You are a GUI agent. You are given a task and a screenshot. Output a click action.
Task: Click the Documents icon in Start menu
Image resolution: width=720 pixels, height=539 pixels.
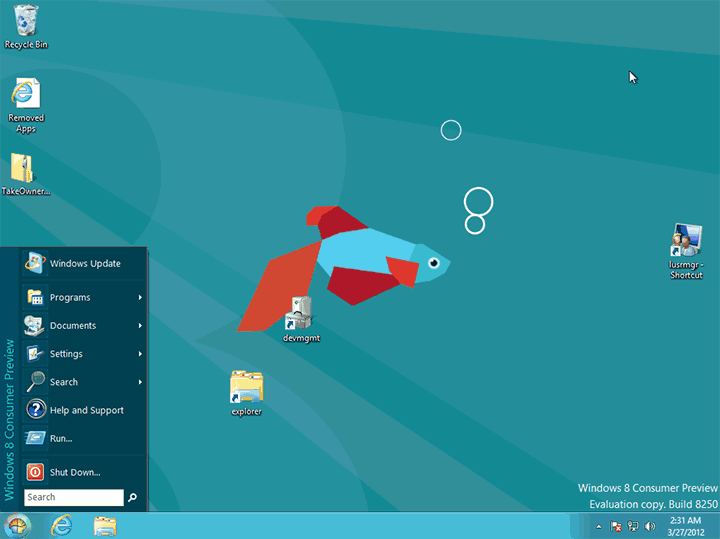35,326
